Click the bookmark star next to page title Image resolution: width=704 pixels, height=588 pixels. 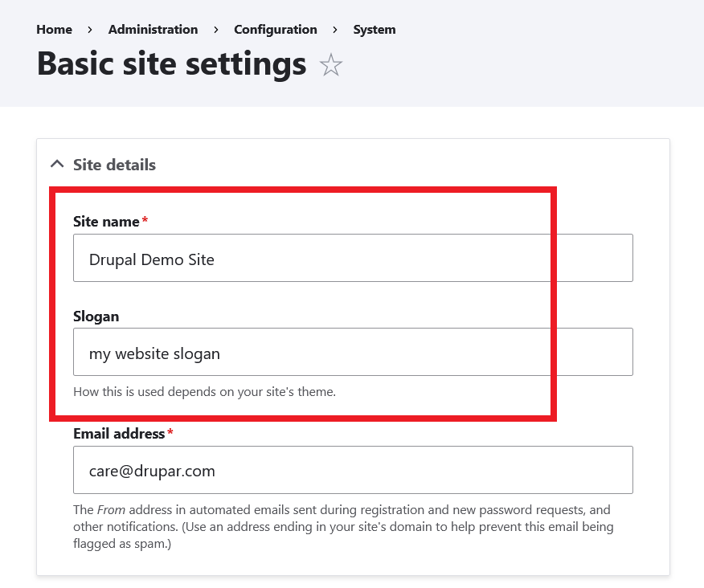click(x=331, y=65)
